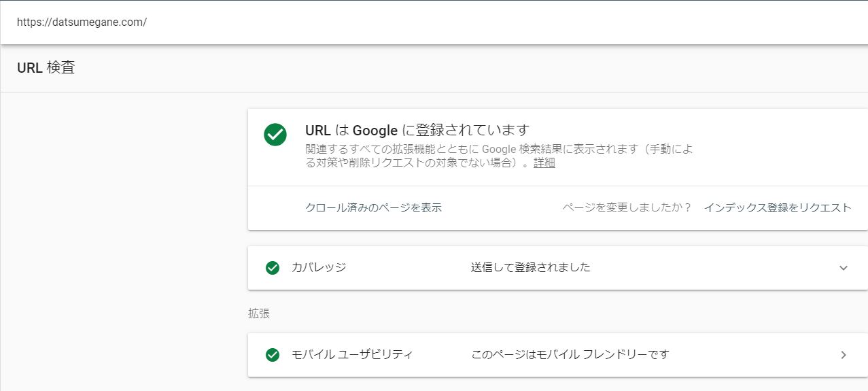Click インデックス登録をリクエスト

(778, 208)
